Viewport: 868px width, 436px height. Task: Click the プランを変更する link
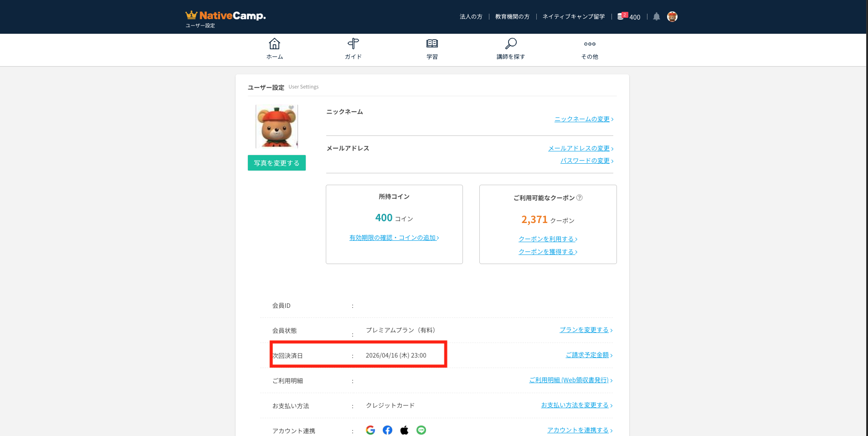(586, 330)
